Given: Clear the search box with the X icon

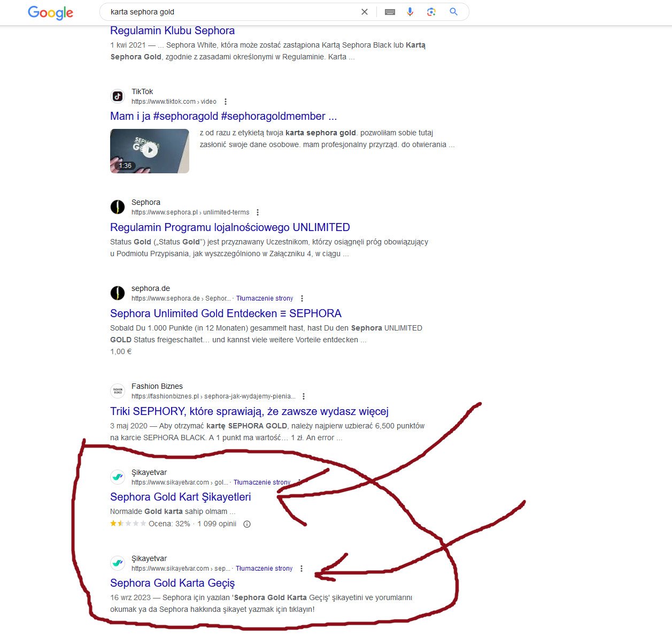Looking at the screenshot, I should pyautogui.click(x=365, y=12).
